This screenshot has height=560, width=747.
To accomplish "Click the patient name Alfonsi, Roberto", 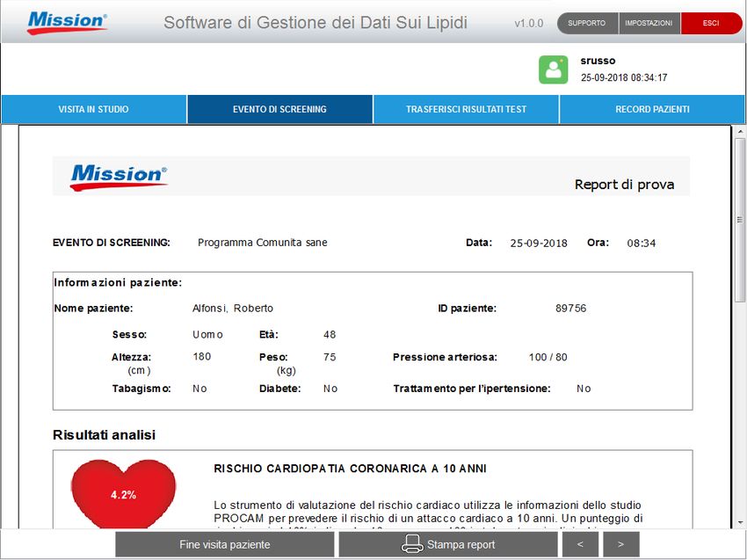I will click(x=233, y=309).
